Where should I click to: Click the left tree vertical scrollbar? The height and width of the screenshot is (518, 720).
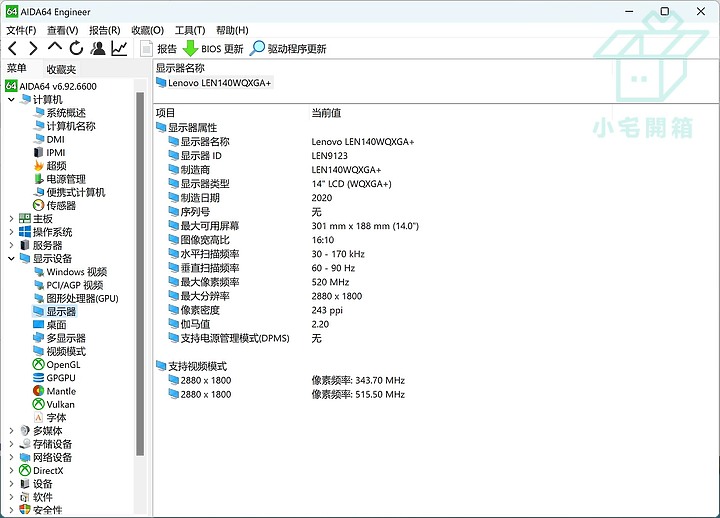(140, 274)
